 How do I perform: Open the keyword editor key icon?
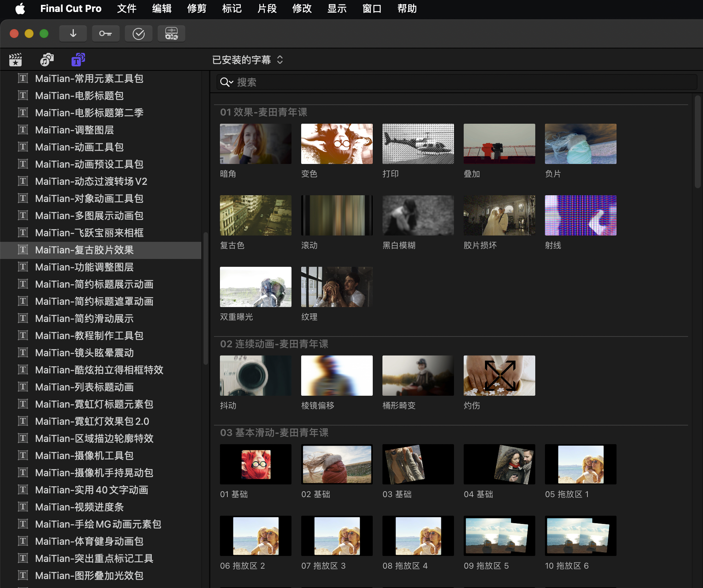point(106,34)
